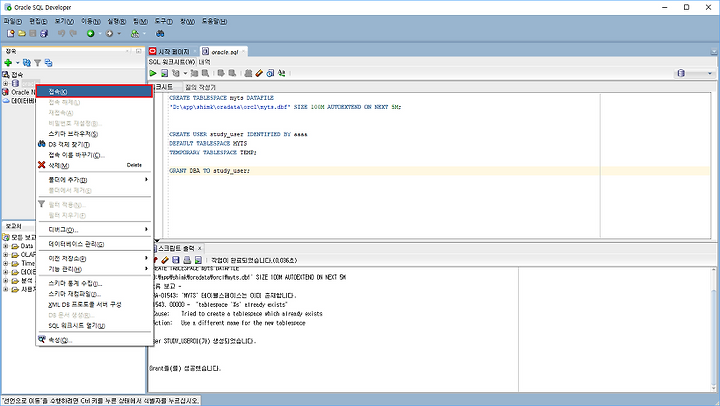
Task: Select '접속' Connect in context menu
Action: (94, 91)
